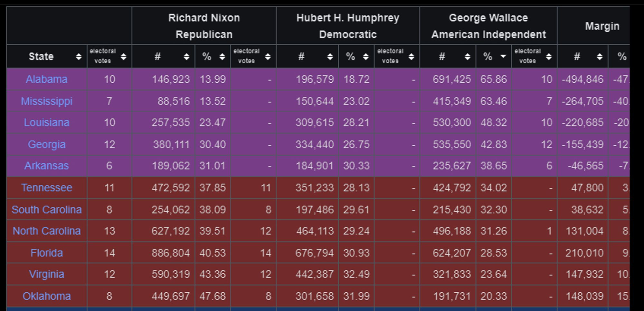Select South Carolina's Nixon percentage 38.09
644x311 pixels.
coord(213,210)
